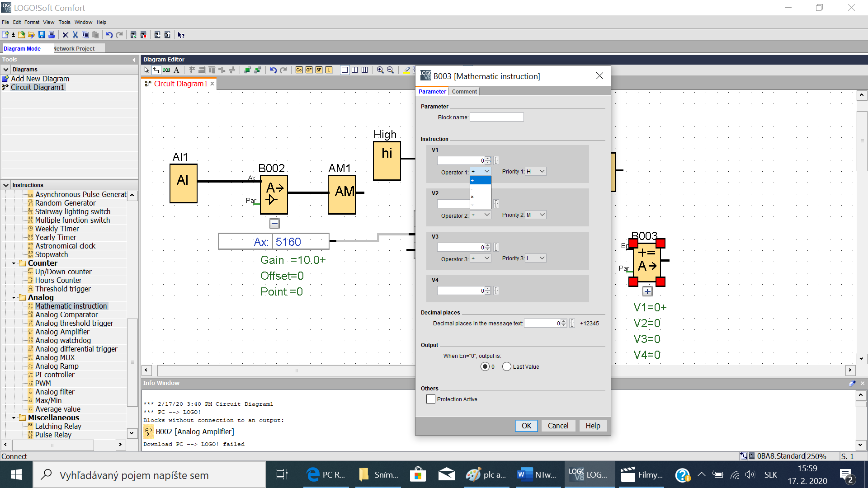This screenshot has width=868, height=488.
Task: Open the Priority 1 dropdown
Action: 536,172
